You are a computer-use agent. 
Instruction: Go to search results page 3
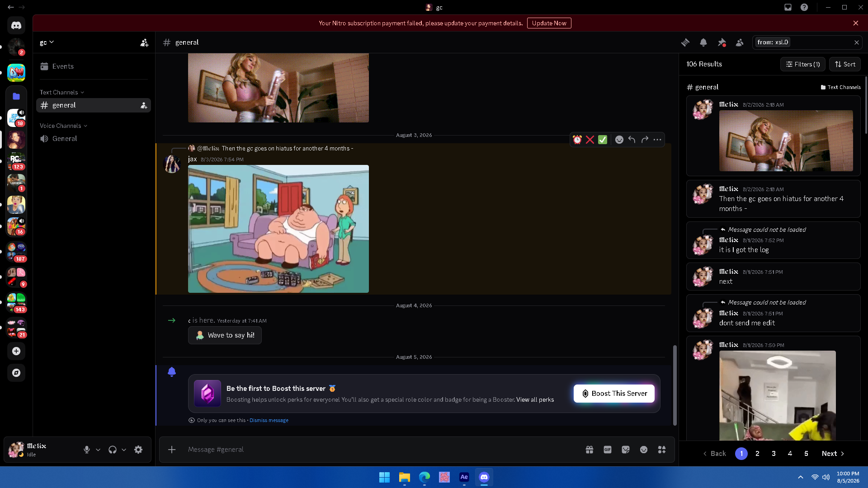(x=774, y=454)
